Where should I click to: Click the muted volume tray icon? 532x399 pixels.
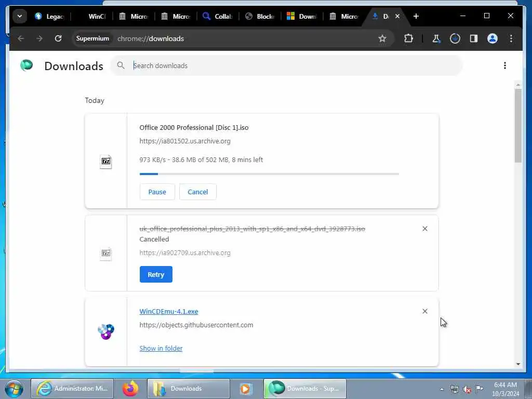point(467,390)
